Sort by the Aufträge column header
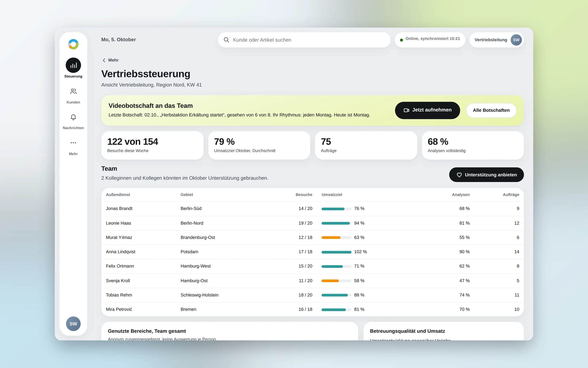Viewport: 588px width, 368px height. 511,195
